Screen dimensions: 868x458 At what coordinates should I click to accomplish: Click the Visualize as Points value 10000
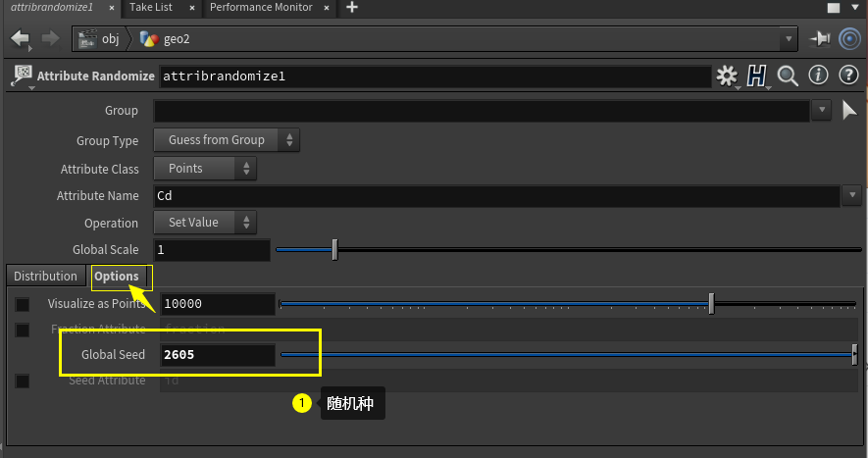218,304
